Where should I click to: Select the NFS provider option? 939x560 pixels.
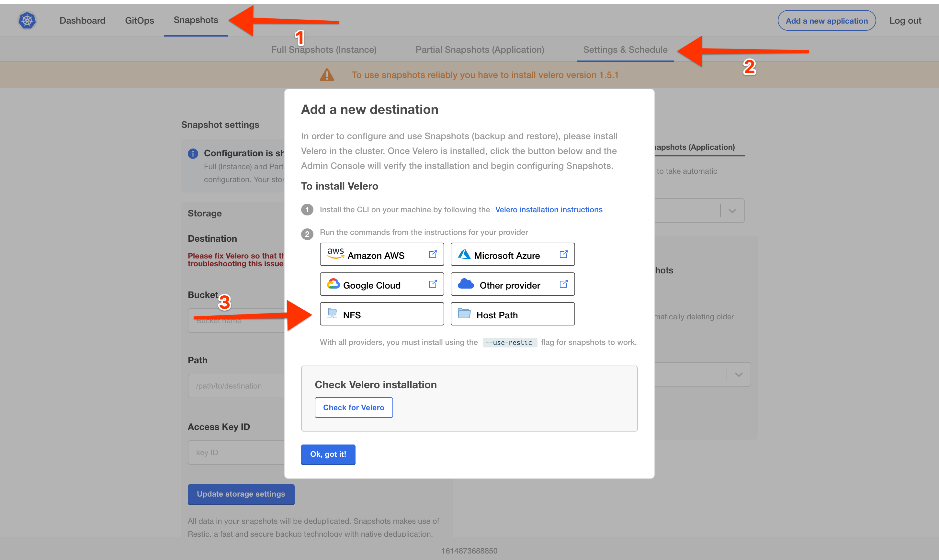(x=381, y=314)
